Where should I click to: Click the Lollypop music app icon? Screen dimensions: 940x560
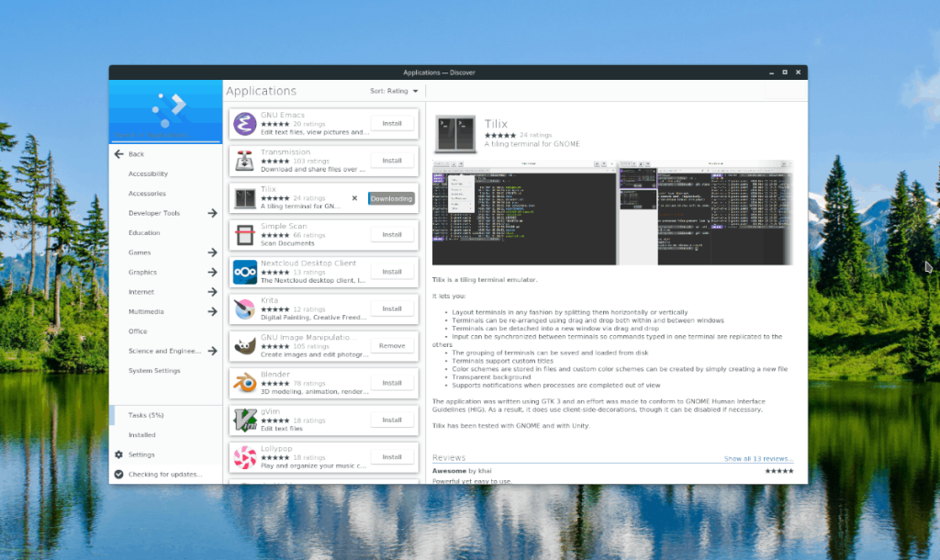[244, 456]
